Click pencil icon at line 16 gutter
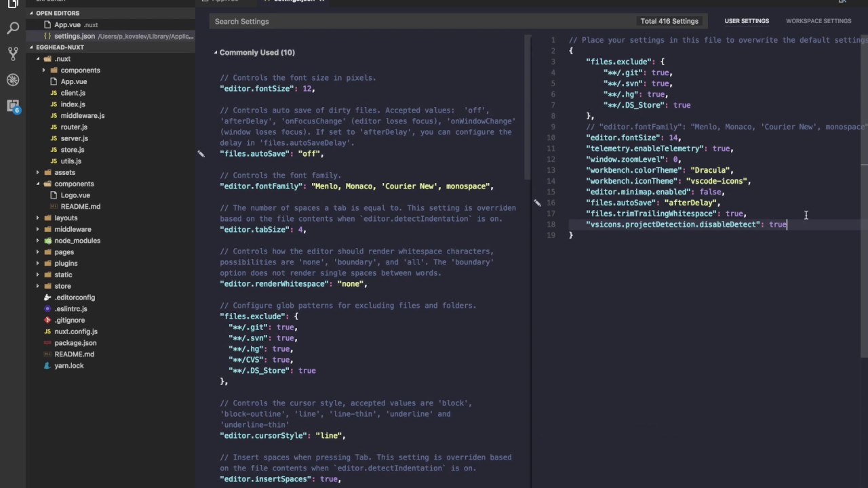 [537, 203]
